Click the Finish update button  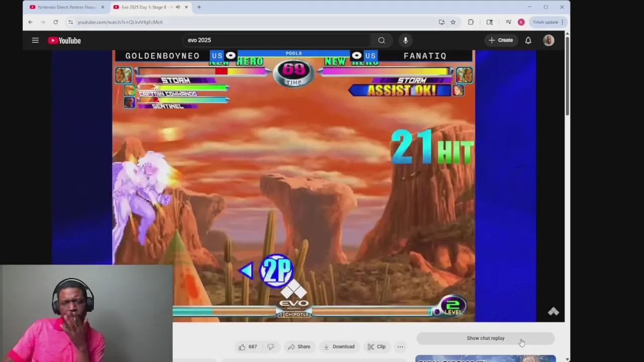tap(545, 22)
